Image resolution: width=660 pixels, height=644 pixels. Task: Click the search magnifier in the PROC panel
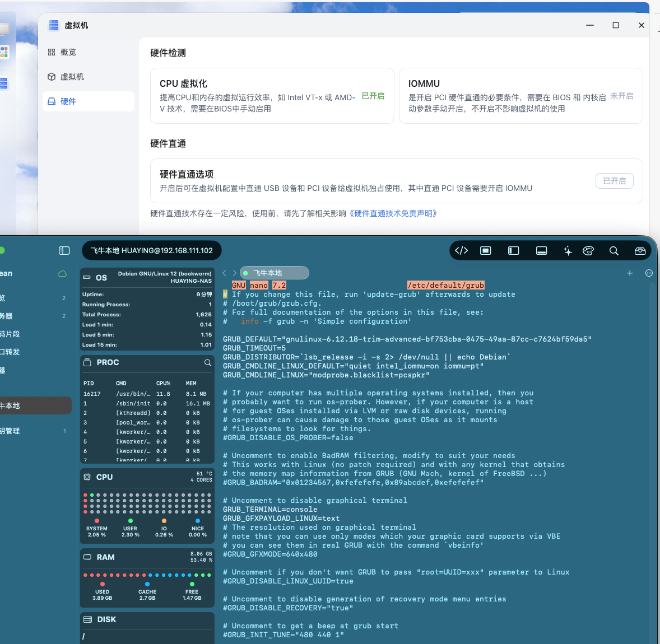click(x=208, y=362)
